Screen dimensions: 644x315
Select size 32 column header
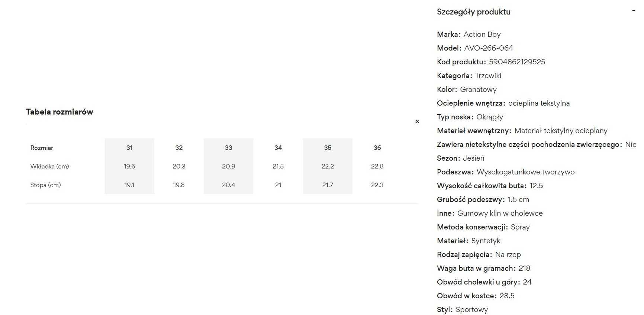(x=179, y=148)
